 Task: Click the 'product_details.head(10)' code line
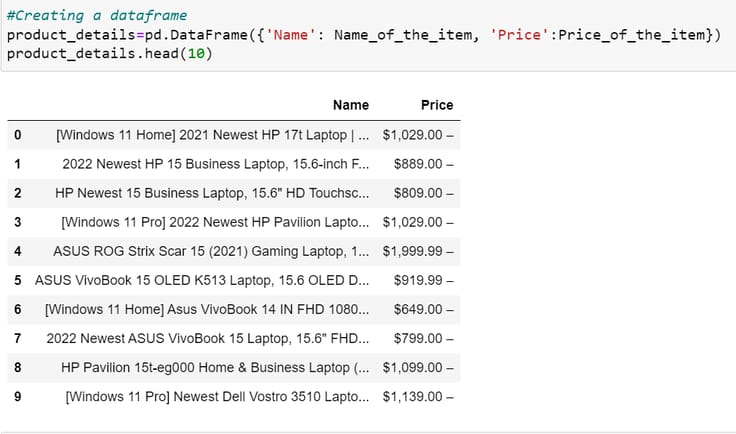[x=110, y=53]
